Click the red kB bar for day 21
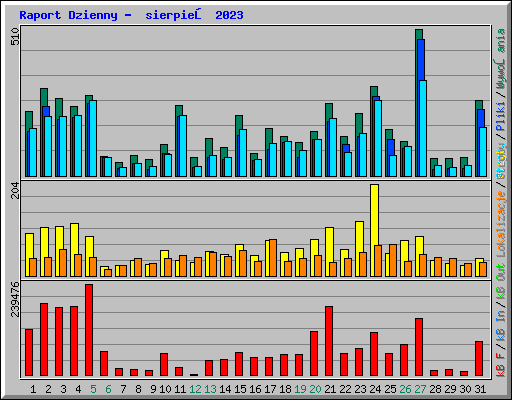Viewport: 512px width, 400px height. [329, 341]
